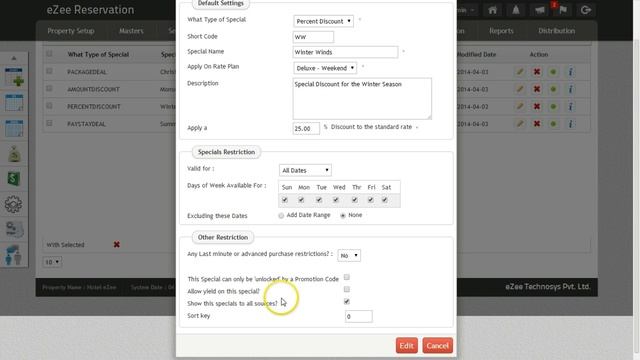Uncheck the Wed day checkbox

[x=336, y=200]
